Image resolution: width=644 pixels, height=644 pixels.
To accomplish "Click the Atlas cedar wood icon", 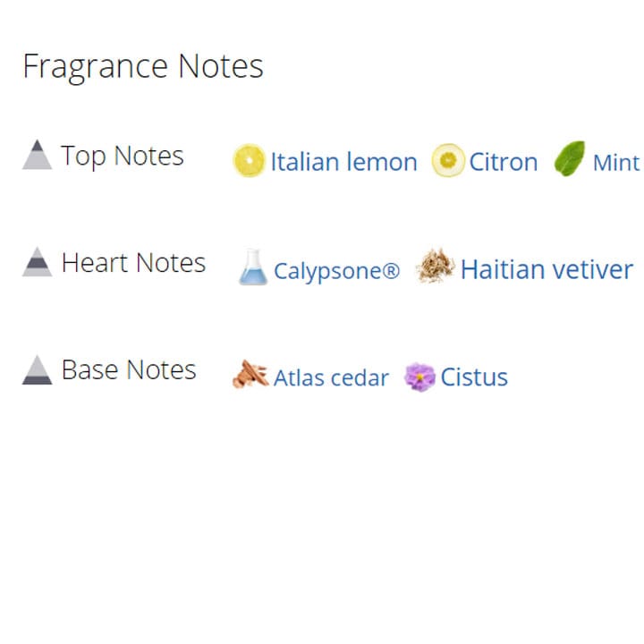I will (x=250, y=375).
